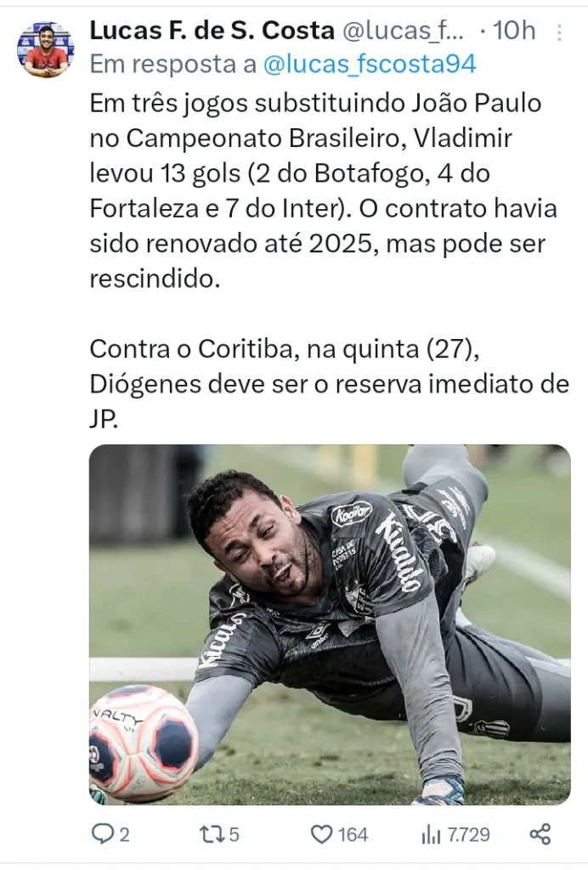588x870 pixels.
Task: Retweet this post using the arrows icon
Action: coord(212,834)
